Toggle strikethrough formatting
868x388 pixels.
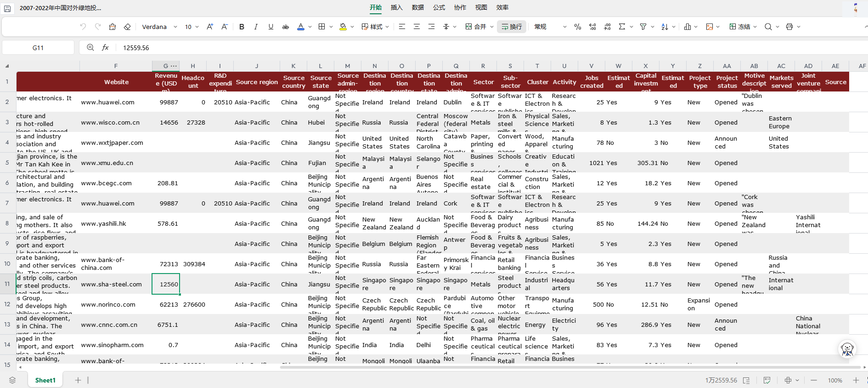click(x=286, y=27)
